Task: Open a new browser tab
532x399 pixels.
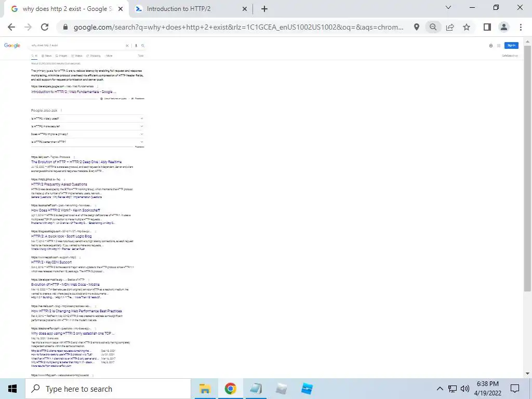Action: (x=264, y=9)
